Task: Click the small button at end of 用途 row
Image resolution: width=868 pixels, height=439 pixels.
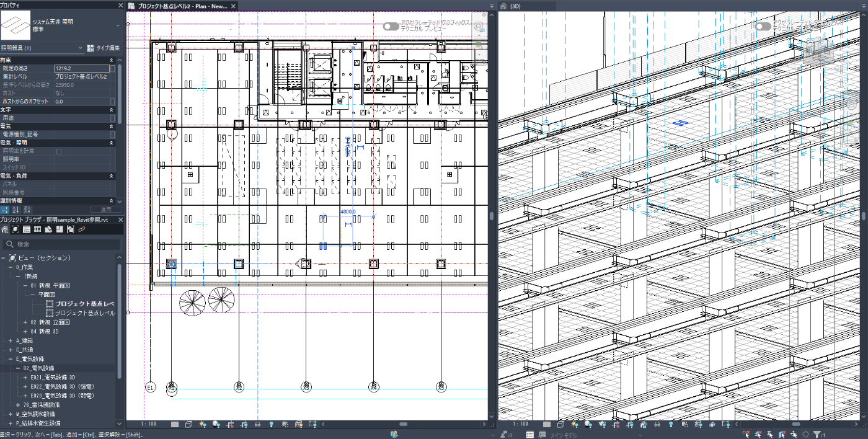Action: 112,118
